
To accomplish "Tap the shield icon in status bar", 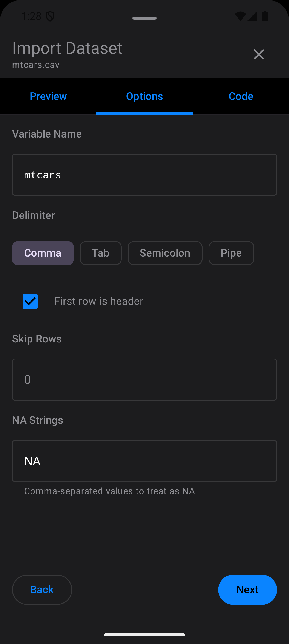I will click(x=50, y=17).
